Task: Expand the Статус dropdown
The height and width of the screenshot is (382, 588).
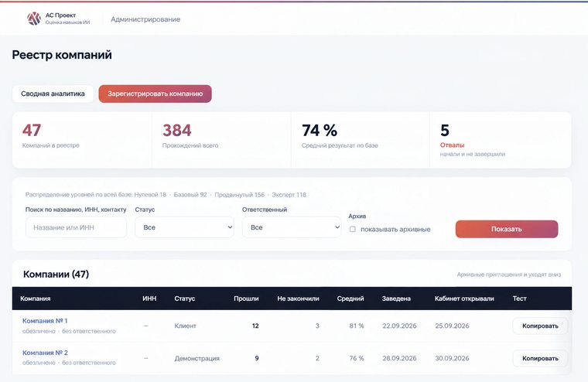Action: click(184, 227)
